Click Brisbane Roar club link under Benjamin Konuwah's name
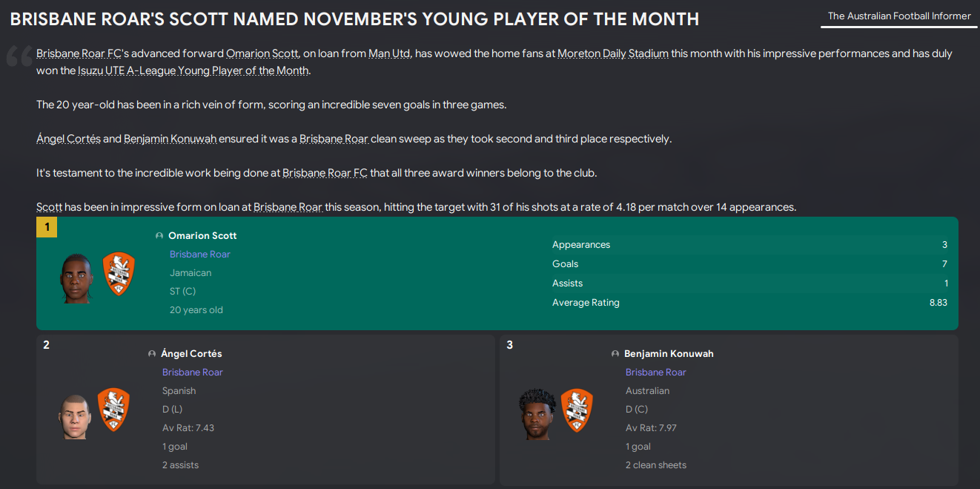Image resolution: width=980 pixels, height=489 pixels. click(655, 373)
